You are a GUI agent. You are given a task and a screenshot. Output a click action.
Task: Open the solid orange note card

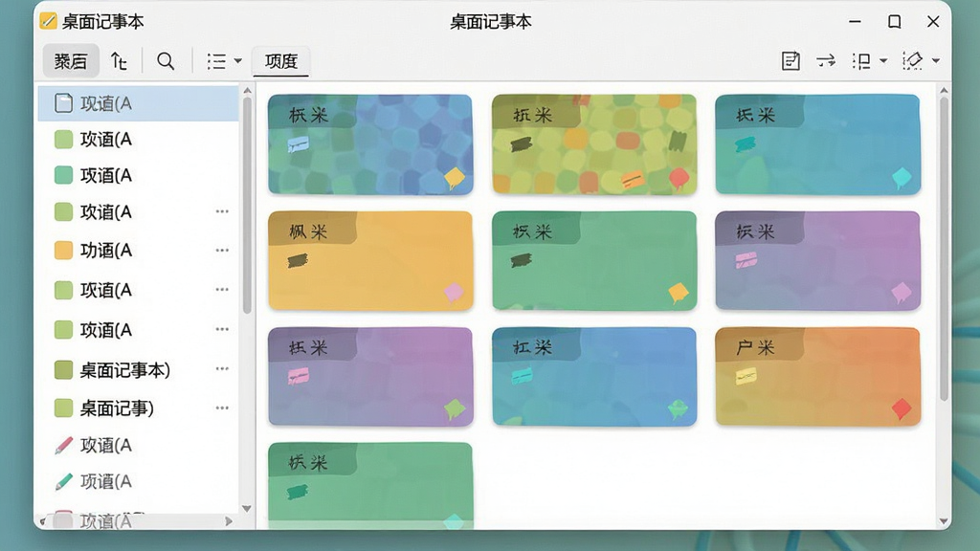[370, 260]
